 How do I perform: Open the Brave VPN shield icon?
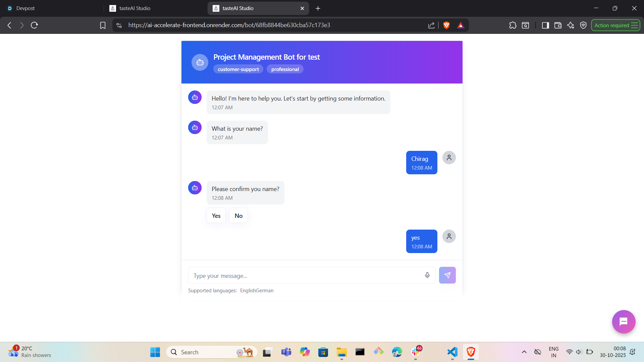(583, 25)
